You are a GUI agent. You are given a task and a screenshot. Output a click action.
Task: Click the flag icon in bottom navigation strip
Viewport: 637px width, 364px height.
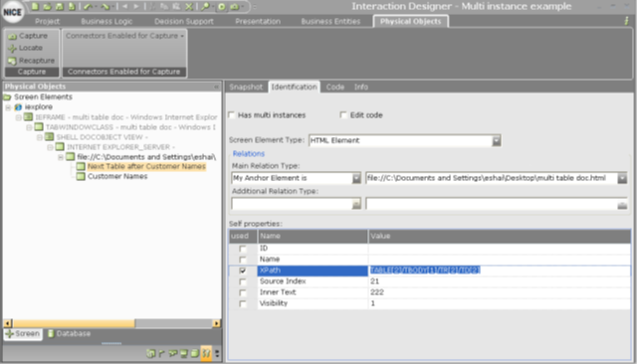pos(161,353)
